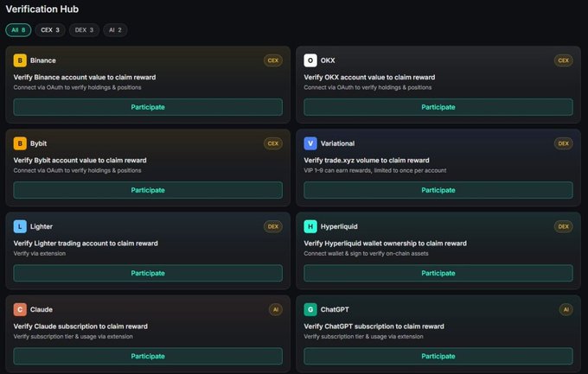Click 'Verify Bybit account value to claim reward'
588x374 pixels.
(x=80, y=161)
